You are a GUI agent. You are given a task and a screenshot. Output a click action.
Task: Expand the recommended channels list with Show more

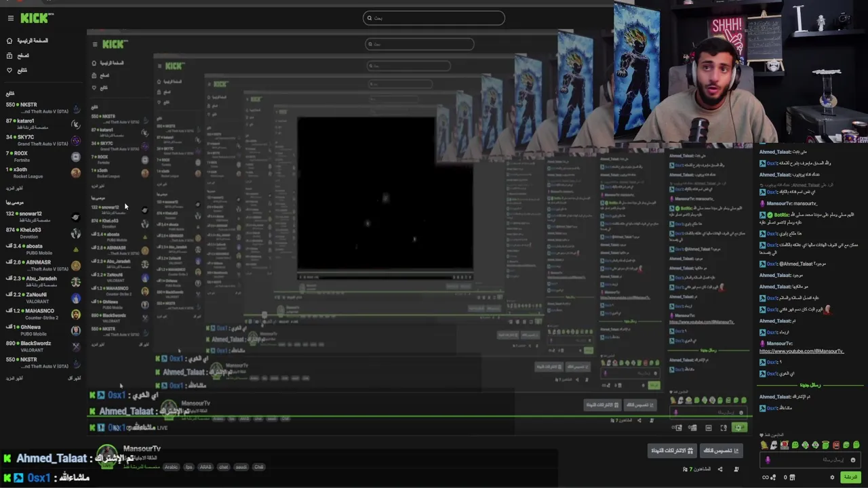15,378
